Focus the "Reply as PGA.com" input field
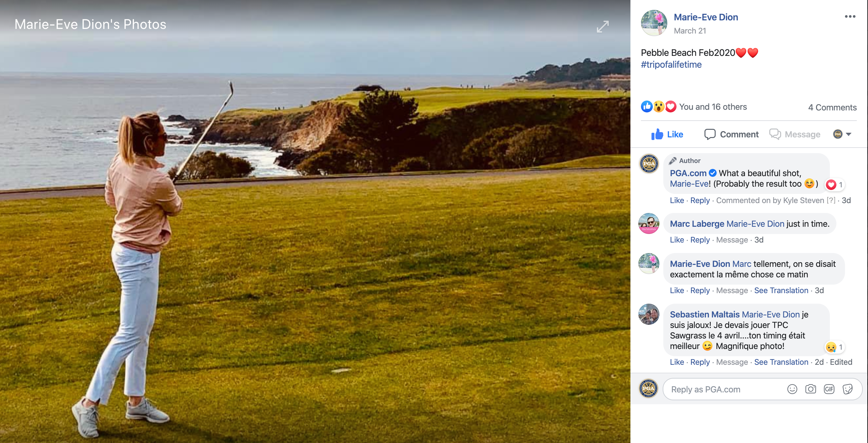 725,389
